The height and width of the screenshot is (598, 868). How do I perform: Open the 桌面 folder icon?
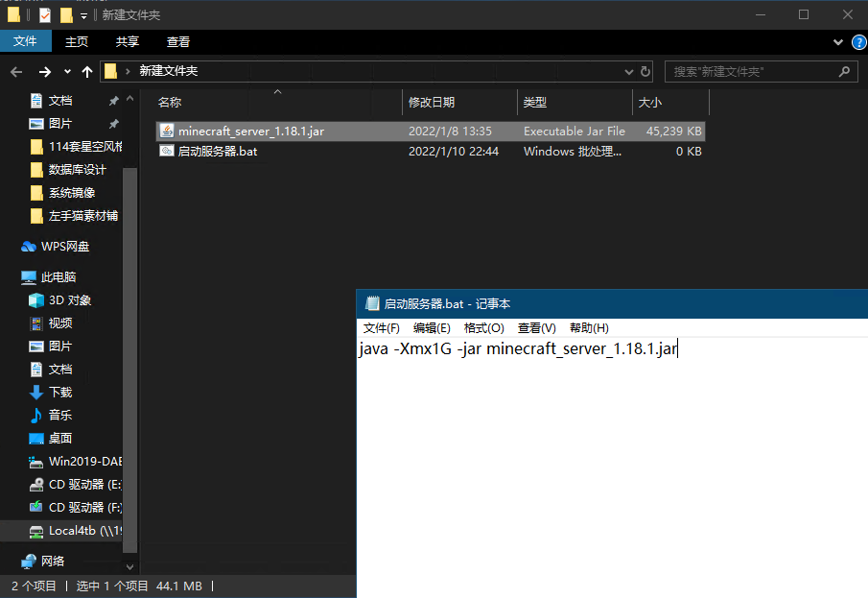36,439
